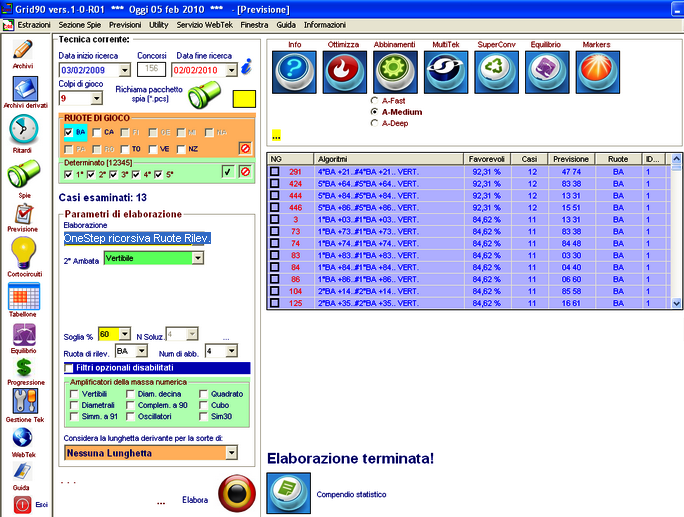
Task: Open the Previsioni menu
Action: (x=125, y=23)
